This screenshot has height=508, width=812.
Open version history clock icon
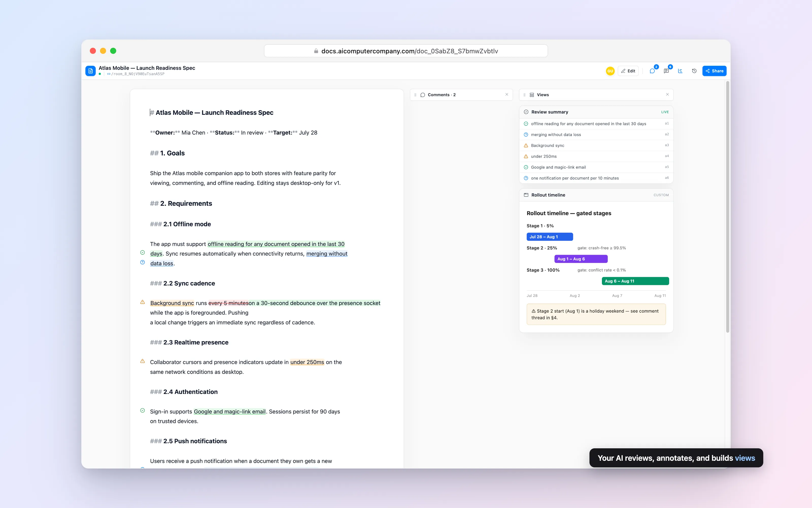click(694, 71)
